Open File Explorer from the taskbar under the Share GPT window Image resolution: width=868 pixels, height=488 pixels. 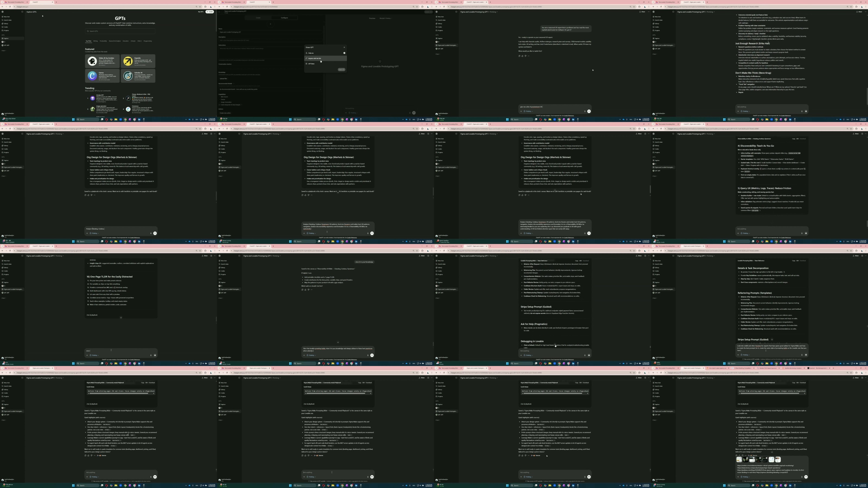[x=333, y=119]
